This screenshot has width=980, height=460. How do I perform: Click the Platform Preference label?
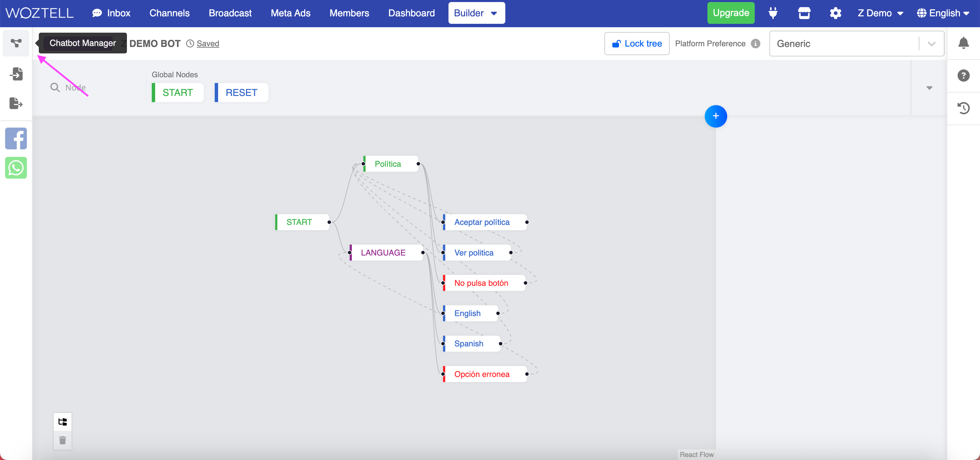710,44
